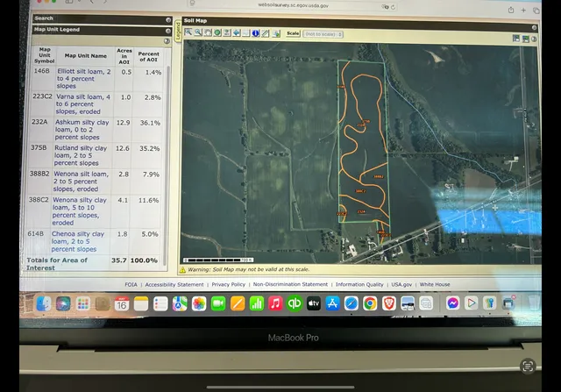
Task: Collapse the Soil Map panel
Action: tap(535, 18)
